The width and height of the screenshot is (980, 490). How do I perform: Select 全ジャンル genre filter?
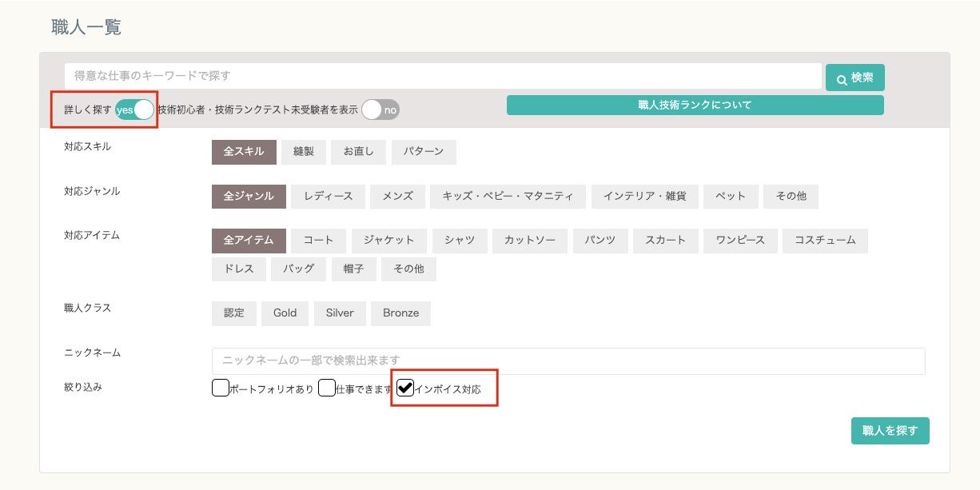coord(249,196)
